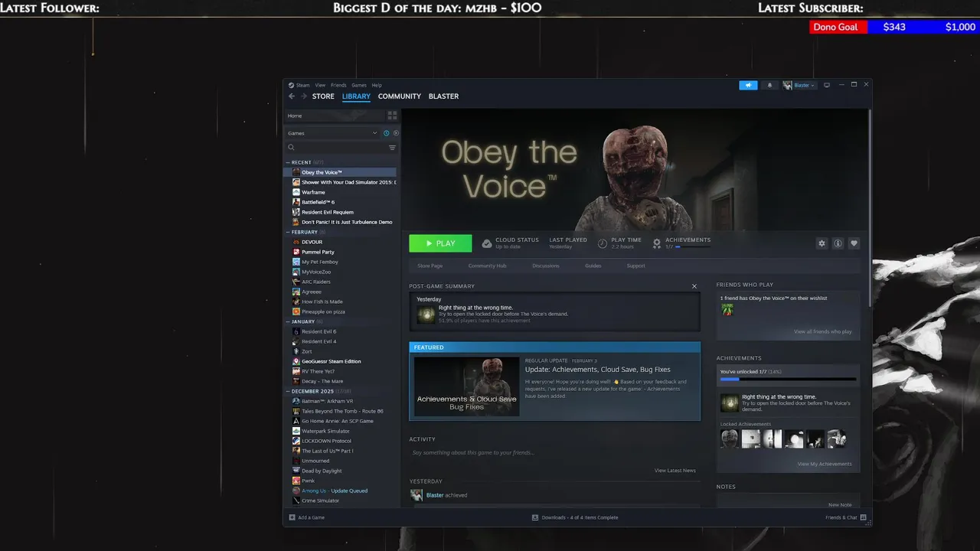
Task: Select DEVOUR from the February list
Action: pyautogui.click(x=312, y=242)
